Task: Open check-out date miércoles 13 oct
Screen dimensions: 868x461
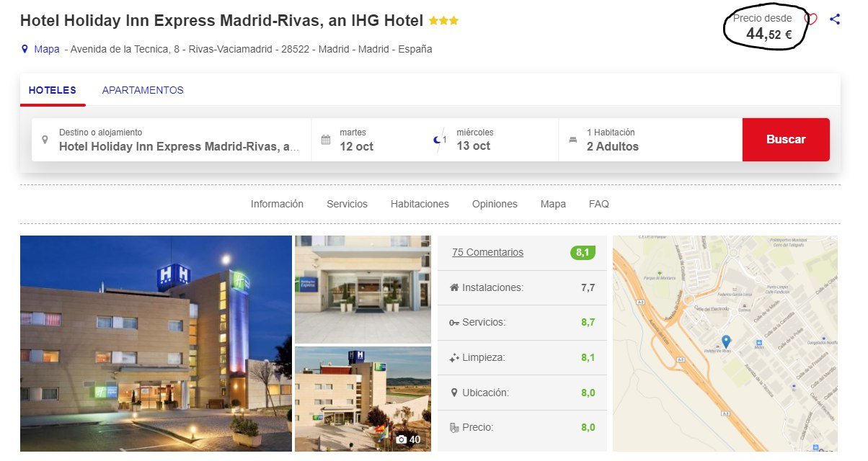Action: (497, 140)
